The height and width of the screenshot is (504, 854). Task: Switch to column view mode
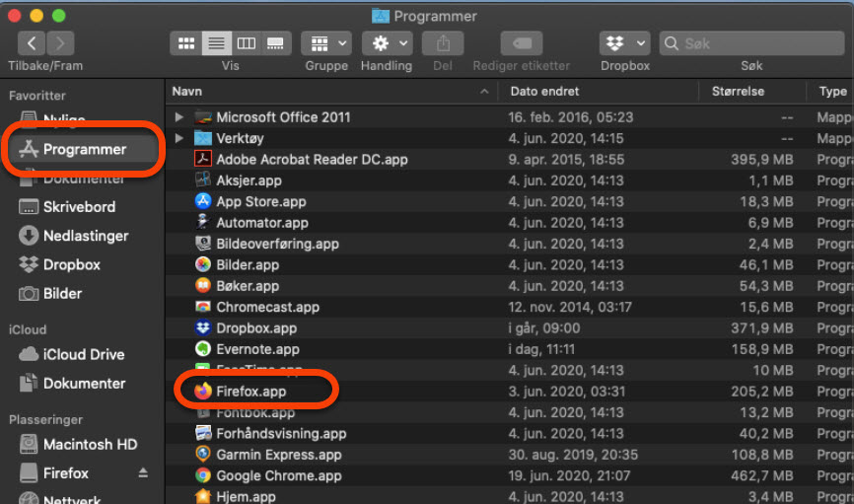click(x=246, y=43)
